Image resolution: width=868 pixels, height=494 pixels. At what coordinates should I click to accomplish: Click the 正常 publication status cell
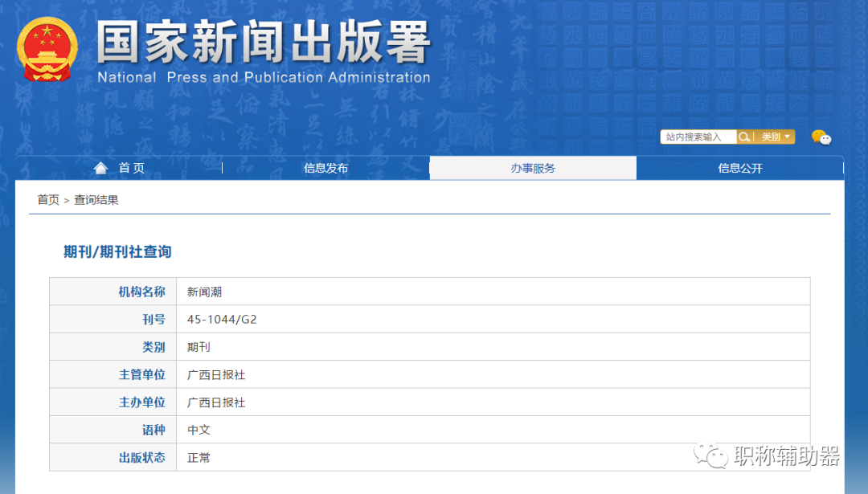click(x=199, y=457)
